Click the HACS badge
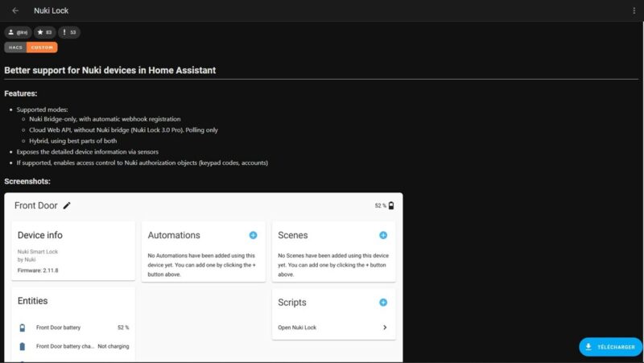This screenshot has height=363, width=644. pos(15,47)
